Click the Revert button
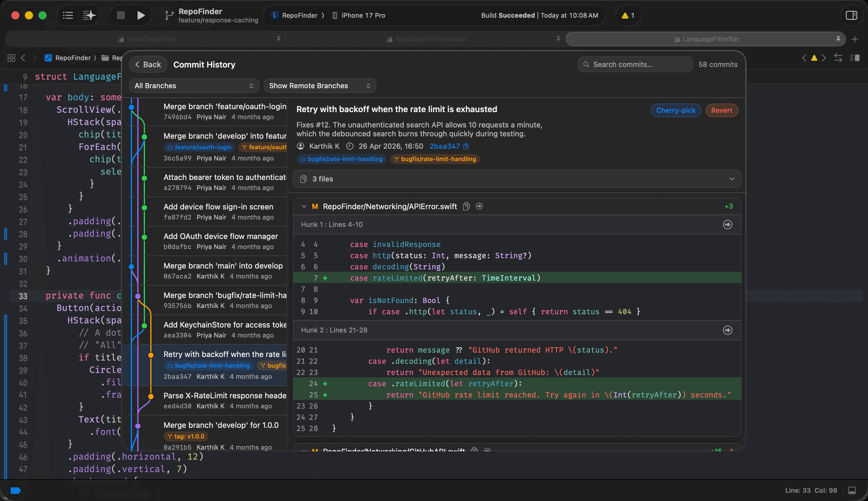Image resolution: width=868 pixels, height=501 pixels. point(722,110)
